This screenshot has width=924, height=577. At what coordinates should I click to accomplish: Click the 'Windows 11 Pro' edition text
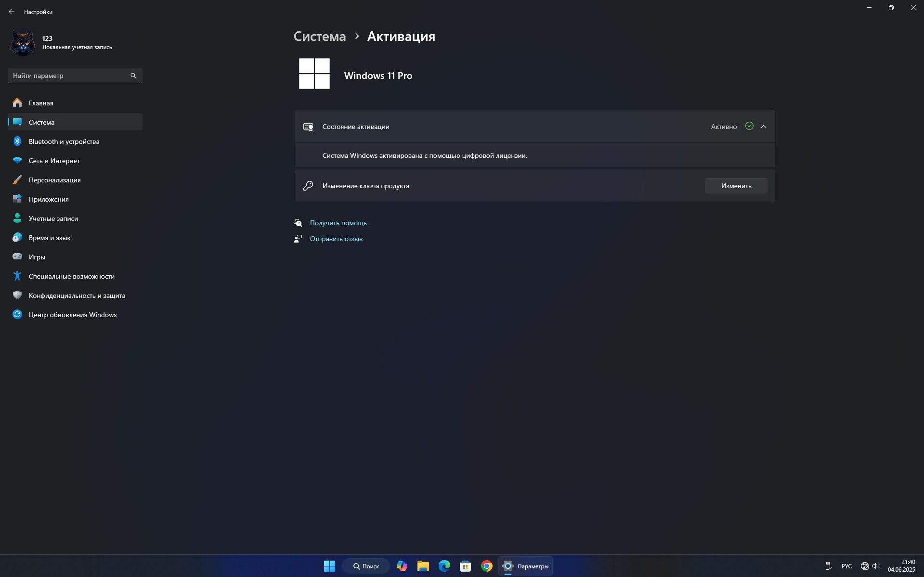pyautogui.click(x=378, y=76)
